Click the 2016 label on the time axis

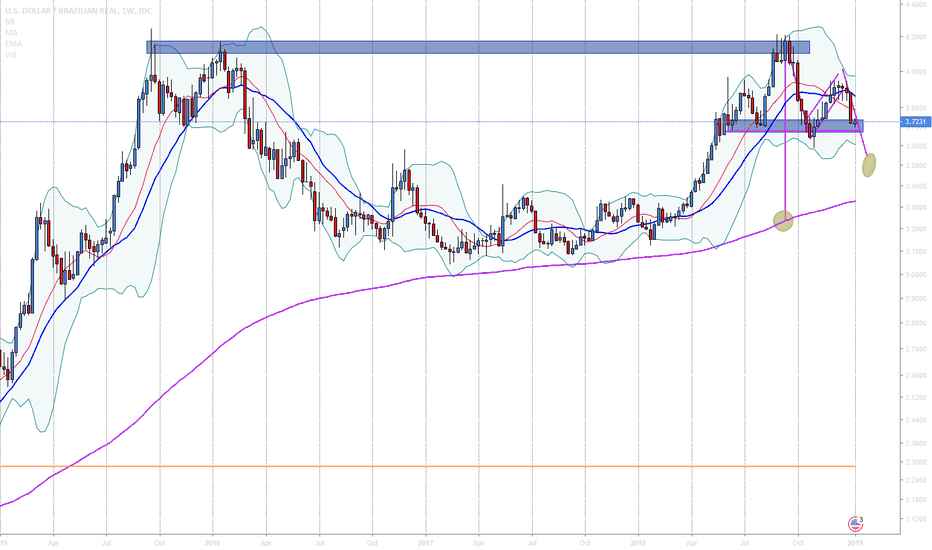click(212, 543)
